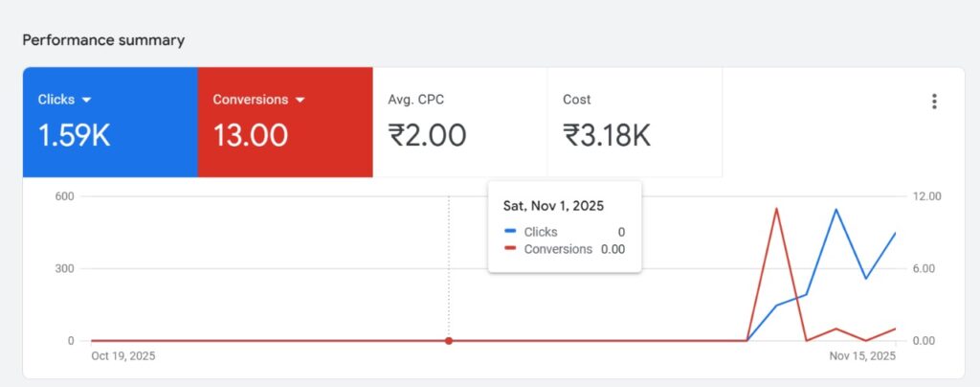980x387 pixels.
Task: Click the 12.00 right axis label
Action: pos(928,196)
